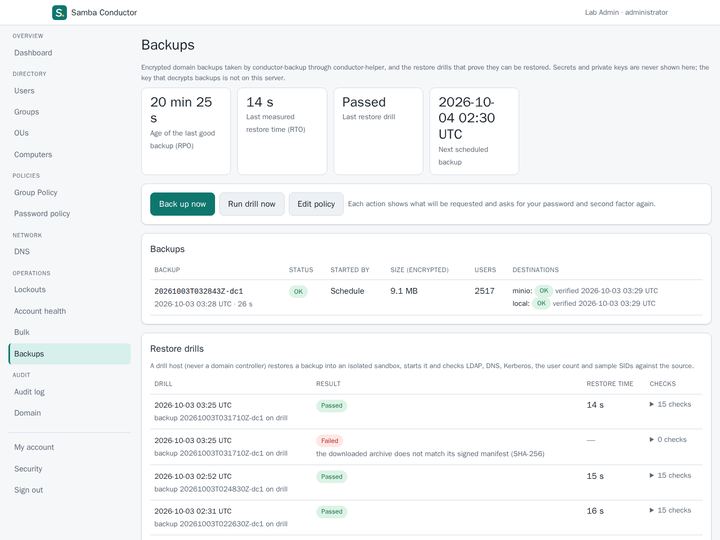The height and width of the screenshot is (540, 720).
Task: Go to Lockouts page
Action: coord(30,290)
